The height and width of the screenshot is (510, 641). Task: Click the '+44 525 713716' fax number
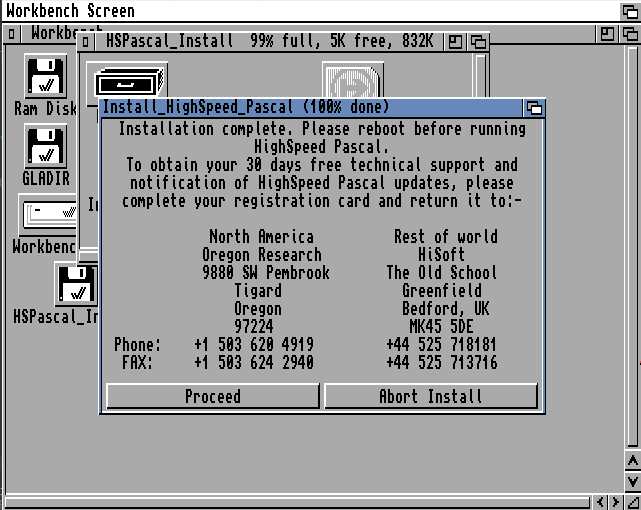(x=442, y=362)
